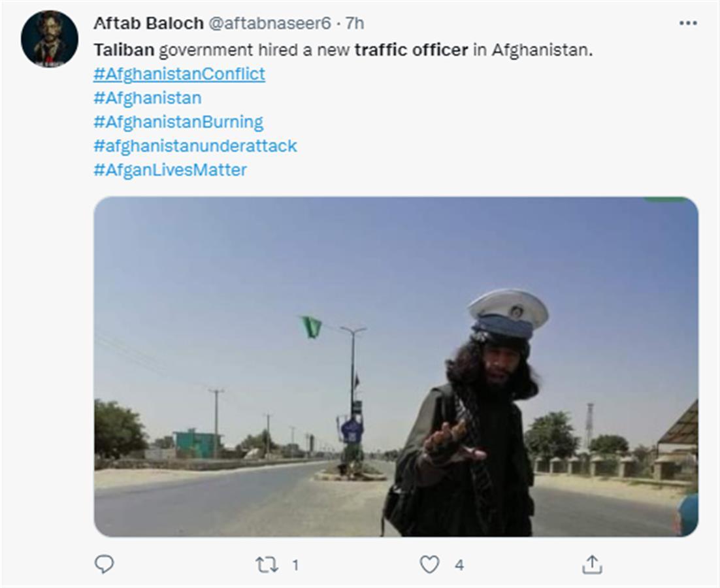Open the #Afghanistan hashtag
The width and height of the screenshot is (720, 588).
click(x=148, y=98)
